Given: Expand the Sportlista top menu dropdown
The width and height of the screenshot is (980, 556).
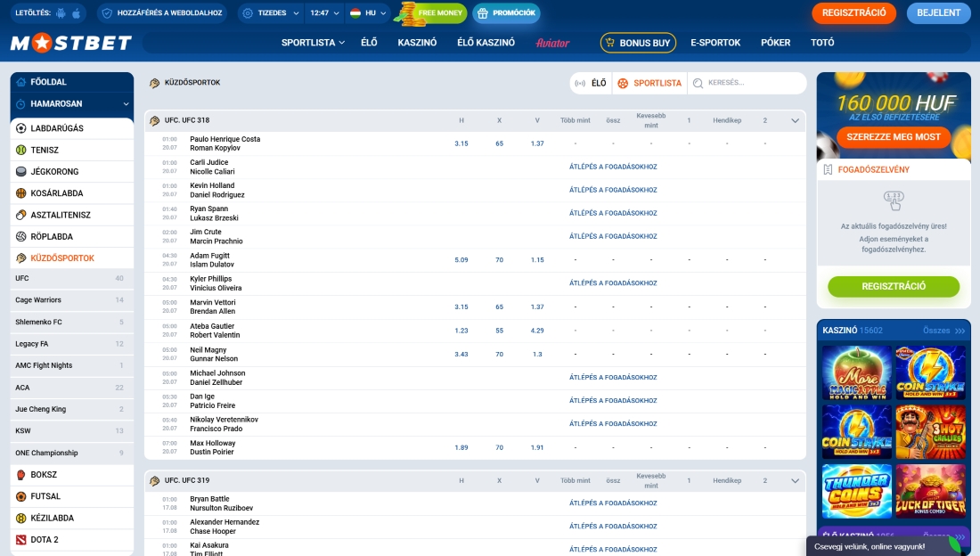Looking at the screenshot, I should point(313,43).
